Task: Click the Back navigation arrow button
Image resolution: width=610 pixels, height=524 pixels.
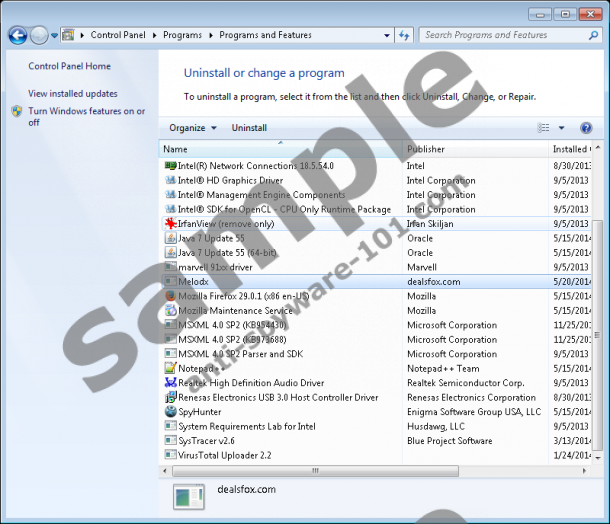Action: coord(17,35)
